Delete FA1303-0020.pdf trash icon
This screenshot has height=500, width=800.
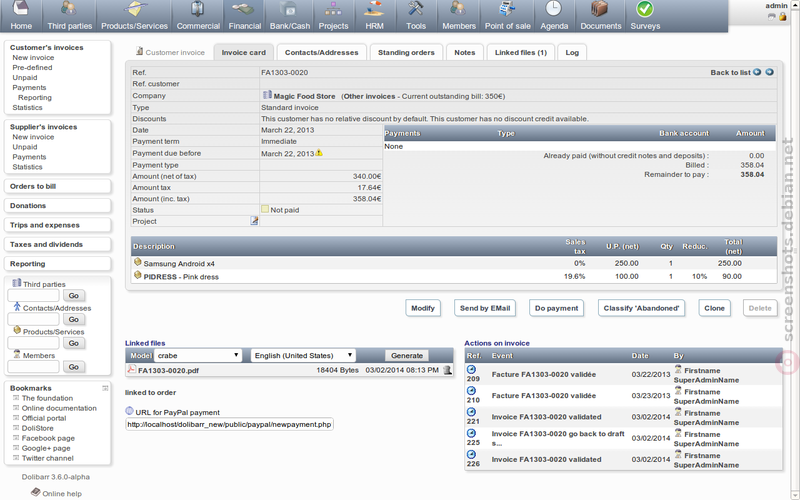pyautogui.click(x=447, y=370)
